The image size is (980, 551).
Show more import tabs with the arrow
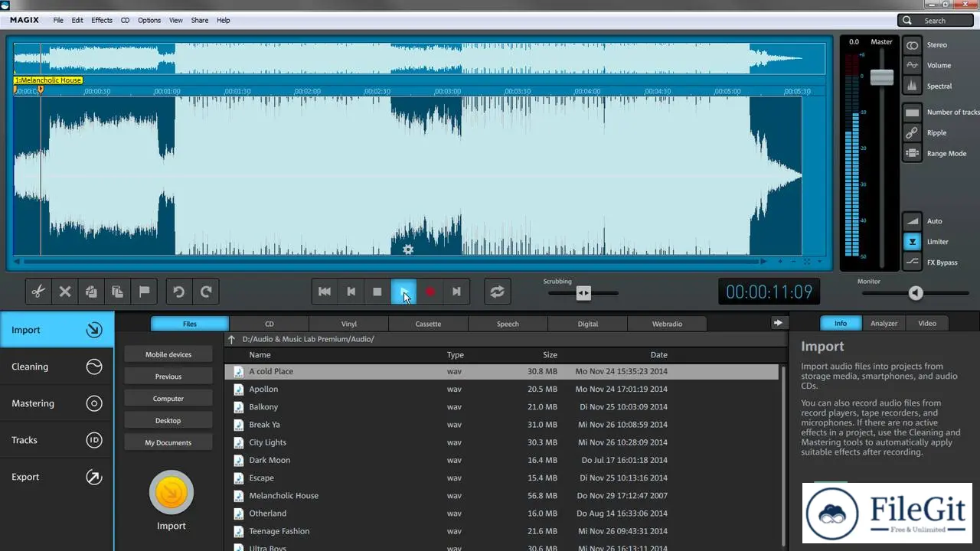pyautogui.click(x=778, y=323)
